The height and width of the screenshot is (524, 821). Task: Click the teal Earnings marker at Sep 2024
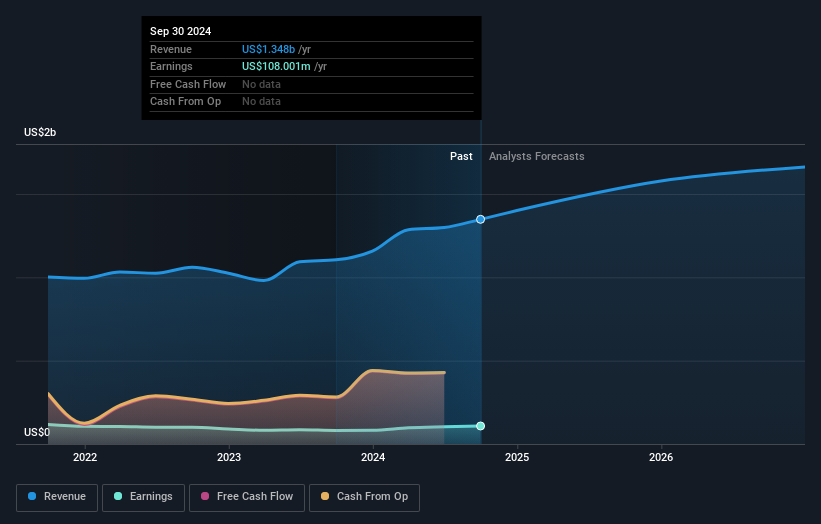click(x=480, y=426)
